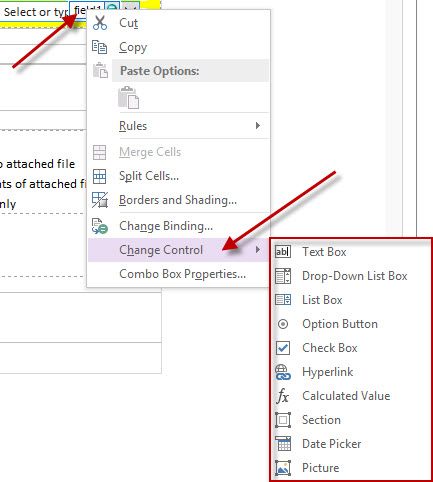Expand the Change Control submenu arrow

pos(257,250)
